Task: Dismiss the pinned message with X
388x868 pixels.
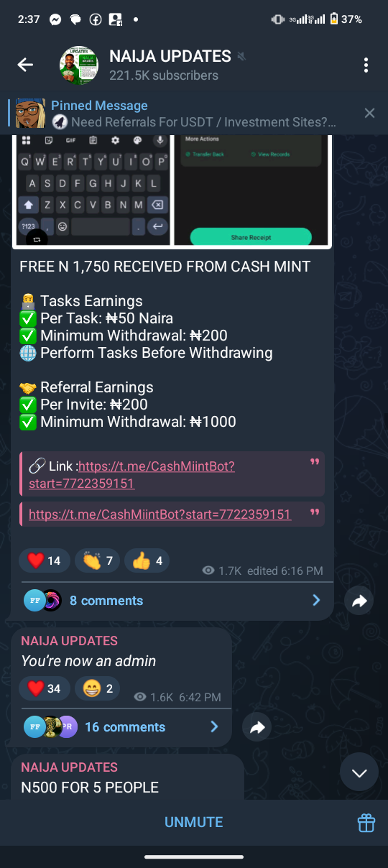Action: 369,113
